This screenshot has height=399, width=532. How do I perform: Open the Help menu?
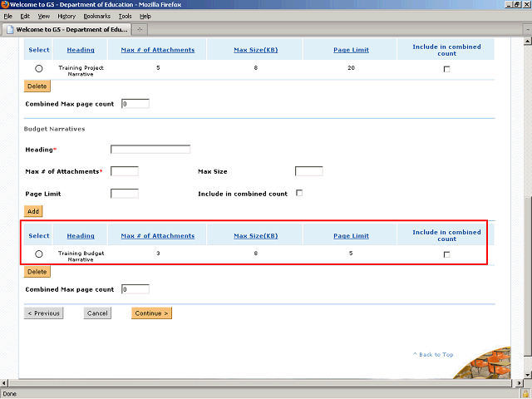coord(145,17)
